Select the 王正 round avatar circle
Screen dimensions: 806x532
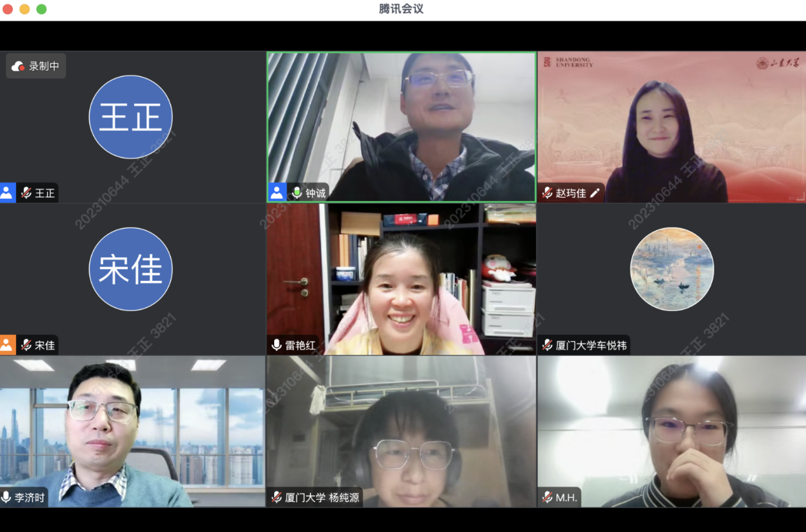130,117
